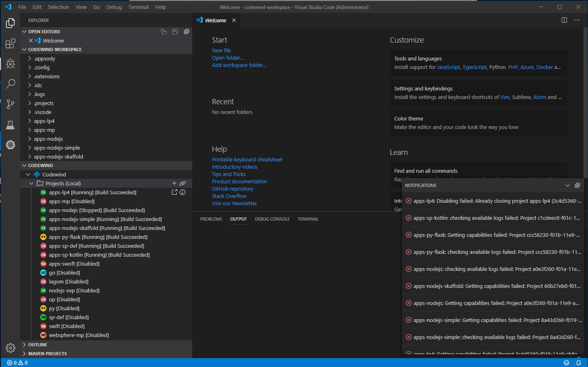Image resolution: width=588 pixels, height=367 pixels.
Task: Send feedback via the smiley status bar icon
Action: point(567,363)
